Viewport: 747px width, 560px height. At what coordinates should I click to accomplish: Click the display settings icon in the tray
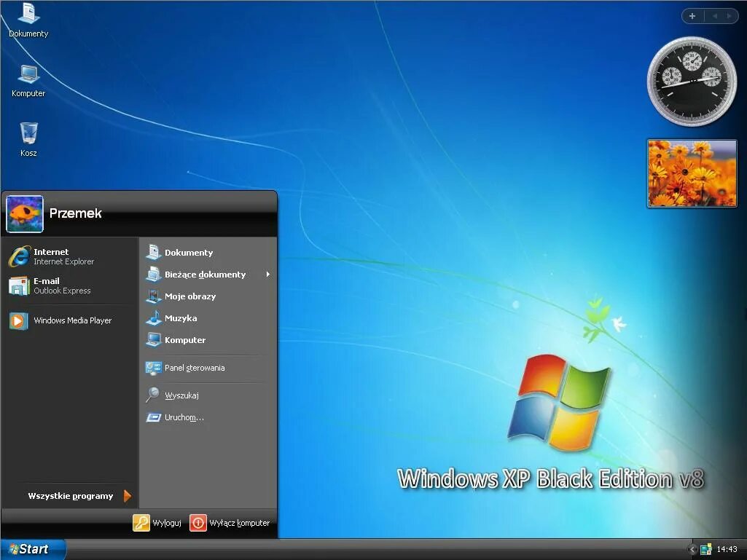[705, 548]
